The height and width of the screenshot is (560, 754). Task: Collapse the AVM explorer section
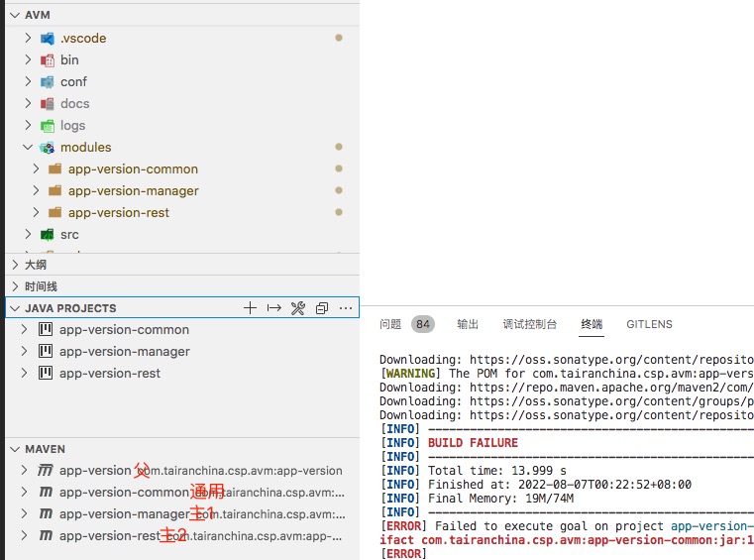click(15, 15)
